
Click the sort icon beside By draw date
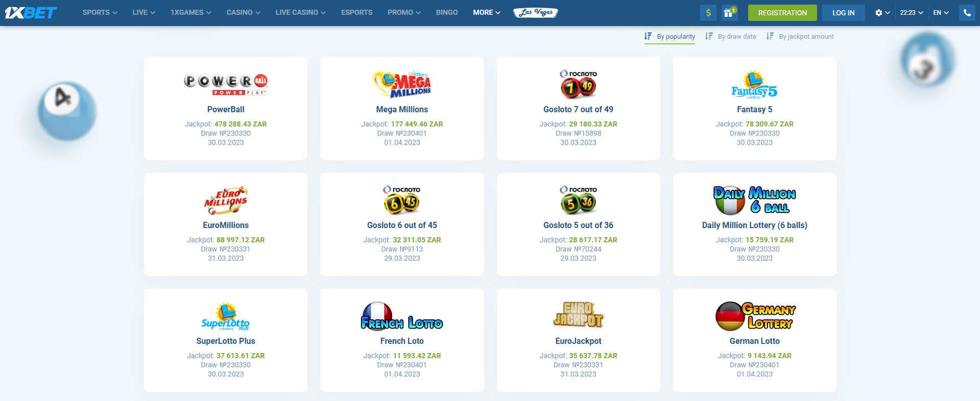(709, 36)
